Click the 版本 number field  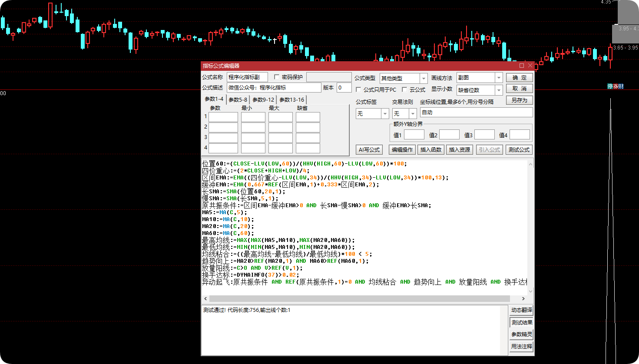(x=344, y=88)
